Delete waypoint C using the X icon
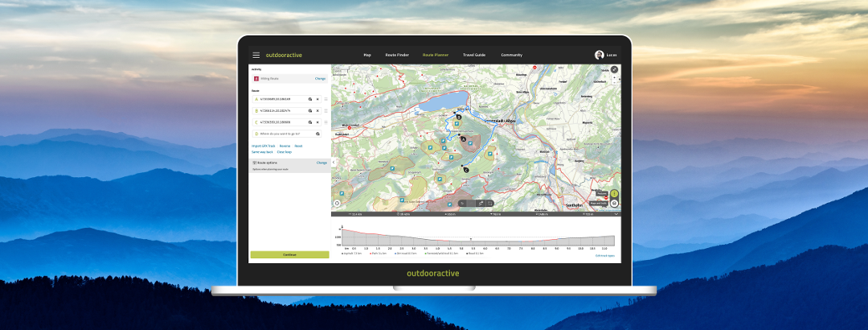The image size is (868, 330). coord(317,122)
